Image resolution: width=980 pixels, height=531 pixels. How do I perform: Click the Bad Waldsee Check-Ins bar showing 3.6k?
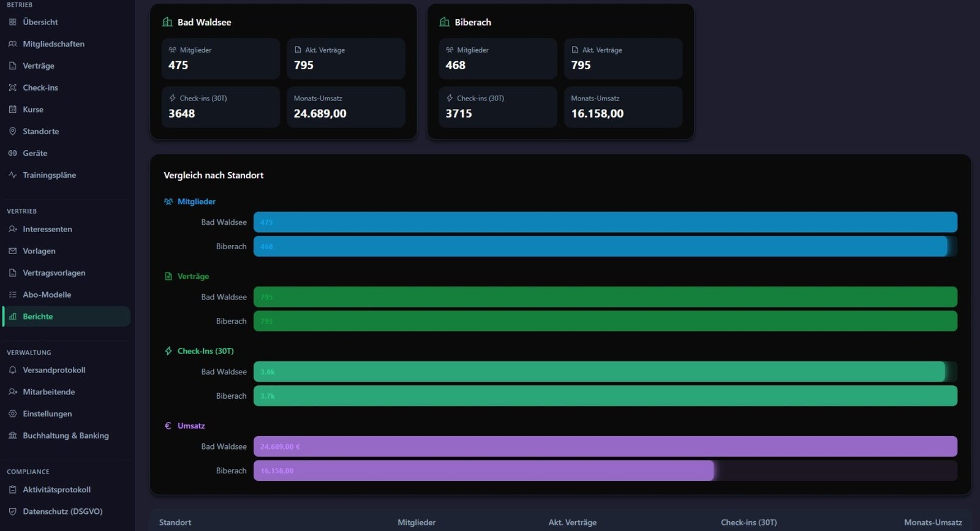tap(599, 372)
